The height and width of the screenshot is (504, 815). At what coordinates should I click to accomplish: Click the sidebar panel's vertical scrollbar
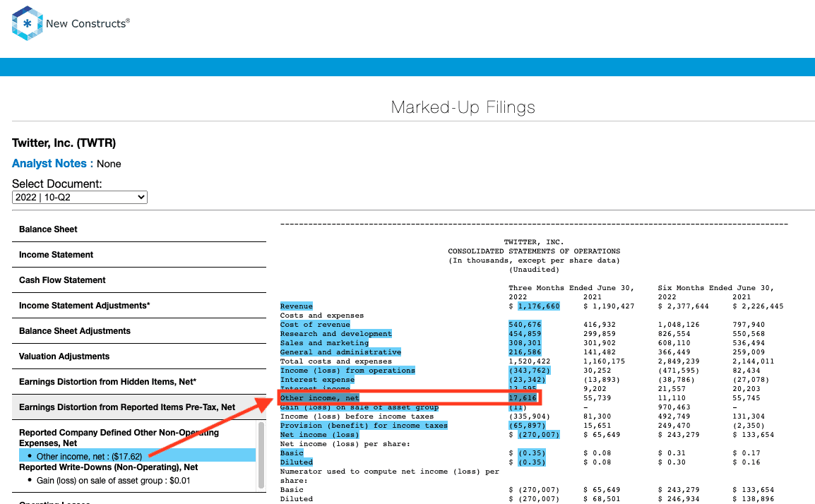click(x=261, y=455)
